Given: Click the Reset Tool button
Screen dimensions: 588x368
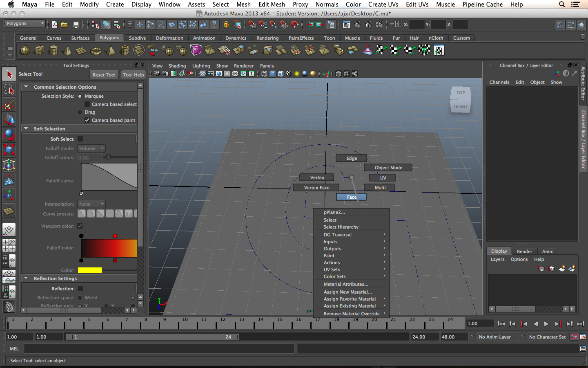Looking at the screenshot, I should [x=104, y=75].
